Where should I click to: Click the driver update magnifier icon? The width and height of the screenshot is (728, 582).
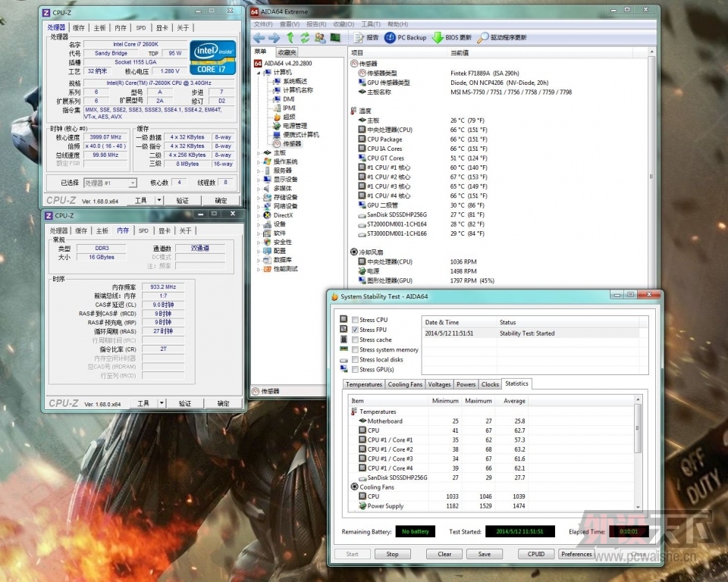(483, 38)
